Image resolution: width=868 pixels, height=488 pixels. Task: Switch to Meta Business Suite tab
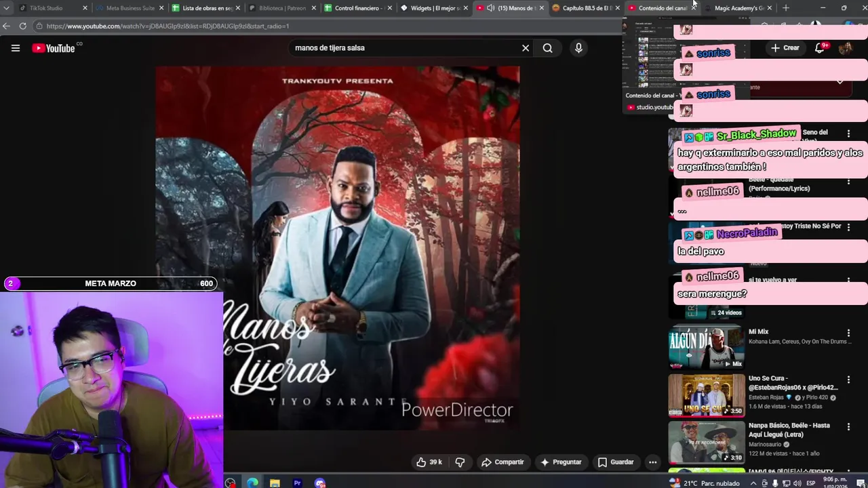tap(130, 8)
